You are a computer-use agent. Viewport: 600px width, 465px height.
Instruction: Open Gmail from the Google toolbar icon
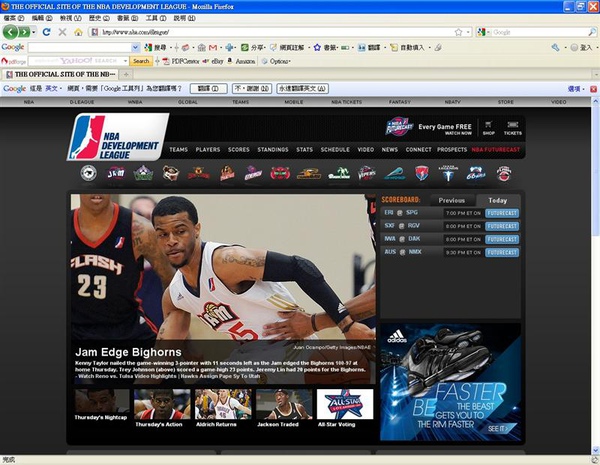pos(213,47)
